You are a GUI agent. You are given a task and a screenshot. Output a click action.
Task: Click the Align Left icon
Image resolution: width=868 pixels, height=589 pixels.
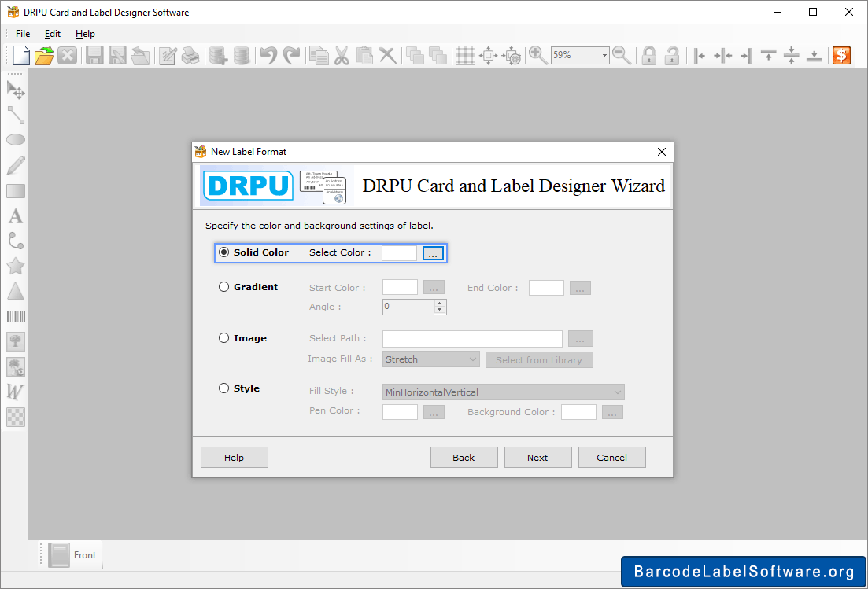[x=699, y=55]
